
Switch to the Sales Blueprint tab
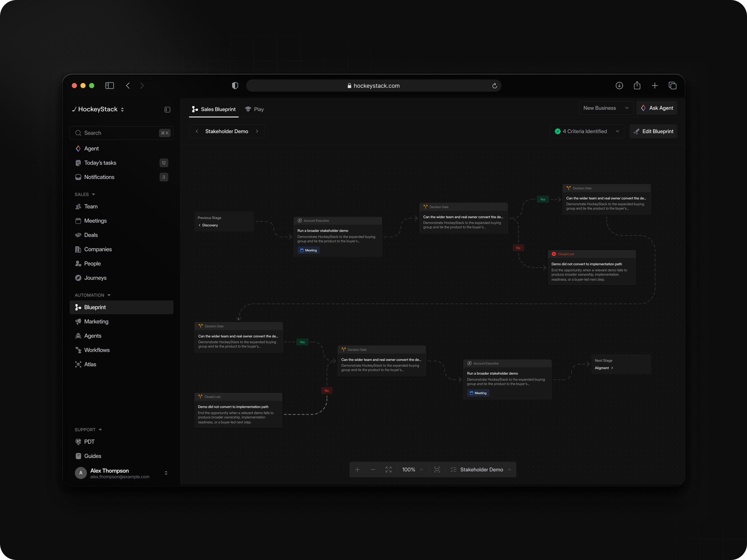pyautogui.click(x=214, y=109)
